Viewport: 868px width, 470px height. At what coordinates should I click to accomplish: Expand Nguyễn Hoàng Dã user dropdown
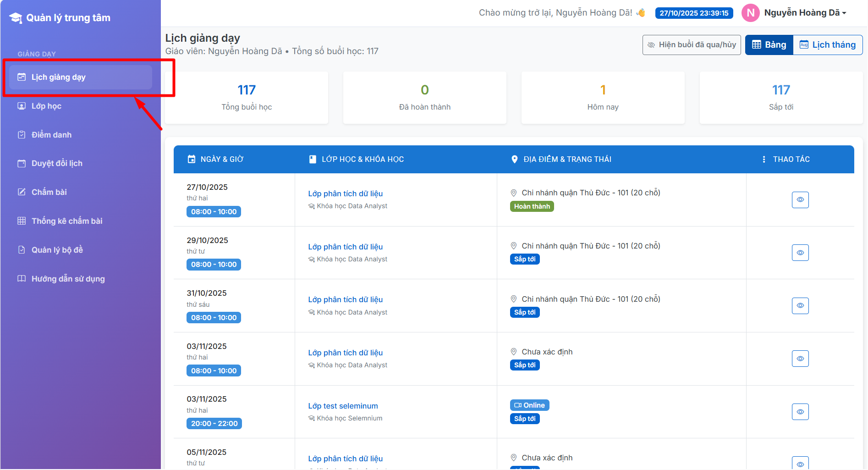tap(805, 13)
